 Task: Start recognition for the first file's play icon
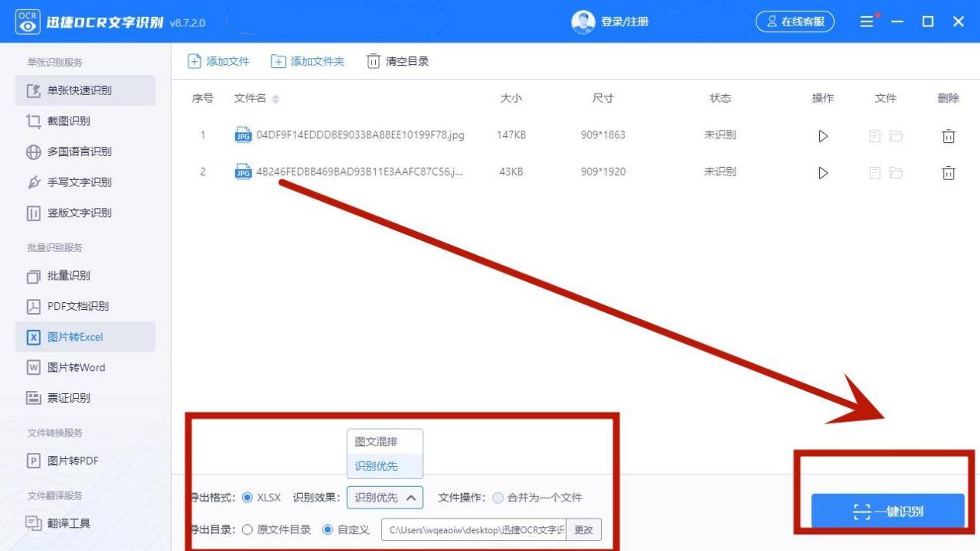pos(822,135)
